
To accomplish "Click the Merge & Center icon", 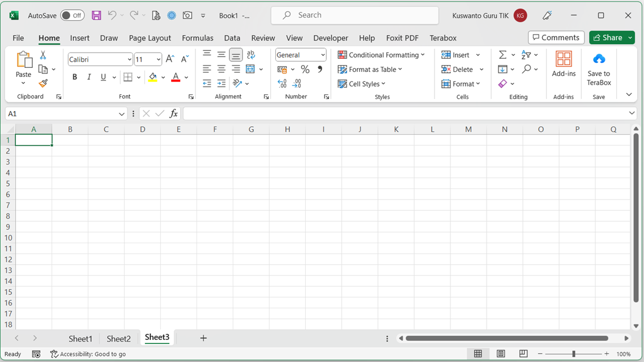I will pos(250,69).
